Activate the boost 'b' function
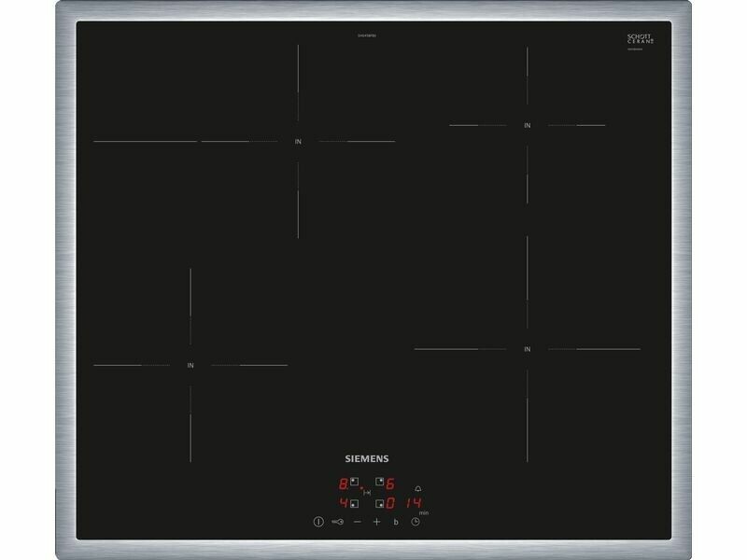Viewport: 747px width, 560px height. point(396,522)
